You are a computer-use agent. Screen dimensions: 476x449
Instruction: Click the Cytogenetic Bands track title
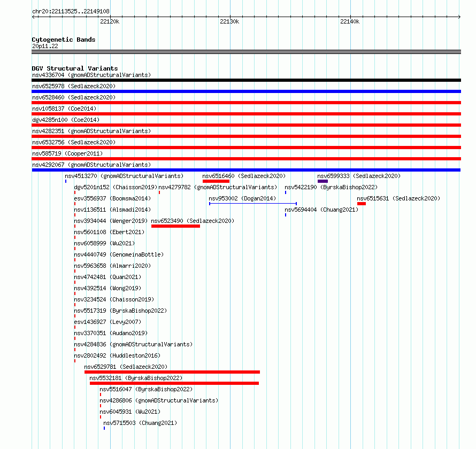(64, 40)
